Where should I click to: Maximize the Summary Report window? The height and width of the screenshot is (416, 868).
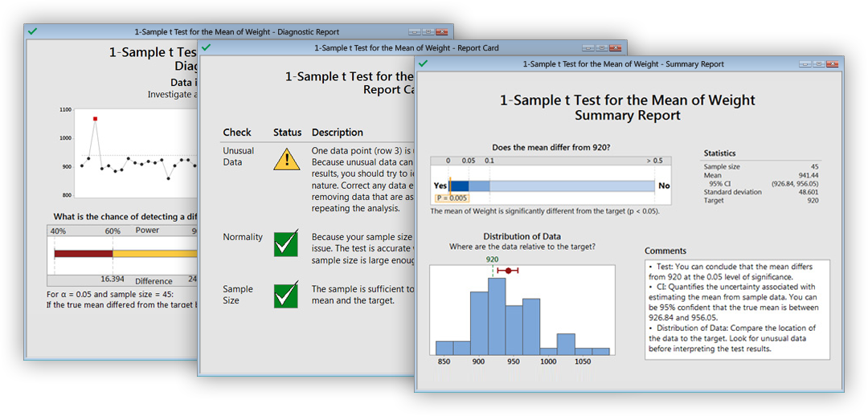click(817, 63)
